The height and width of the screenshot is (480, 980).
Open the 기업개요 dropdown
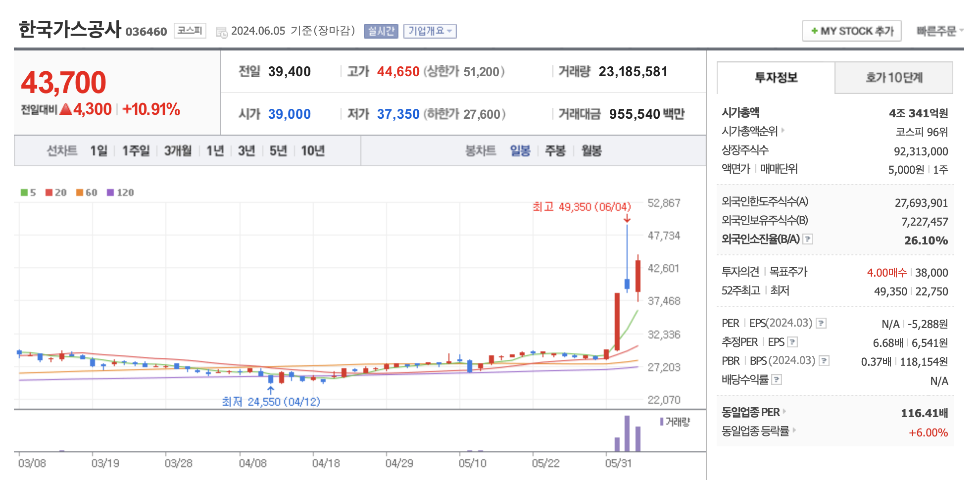point(430,31)
